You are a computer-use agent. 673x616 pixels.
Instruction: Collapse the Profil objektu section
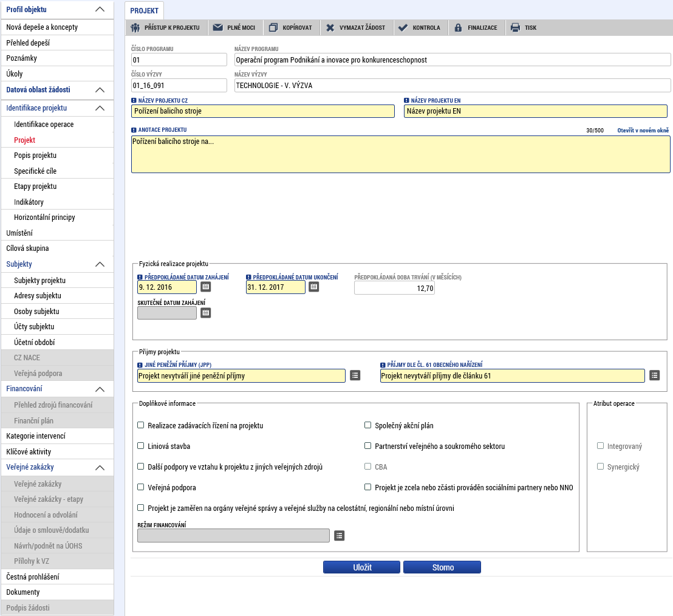tap(100, 10)
